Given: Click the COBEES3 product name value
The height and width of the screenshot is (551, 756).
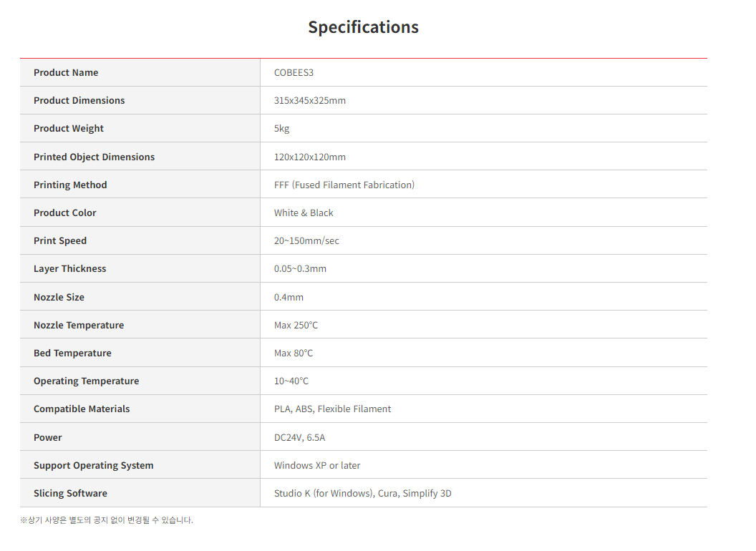Looking at the screenshot, I should 294,72.
